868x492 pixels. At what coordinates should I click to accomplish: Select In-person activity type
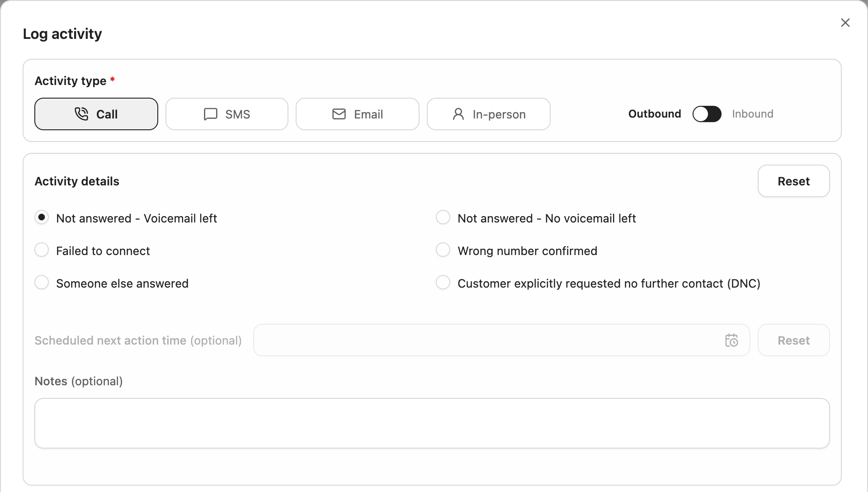point(489,114)
